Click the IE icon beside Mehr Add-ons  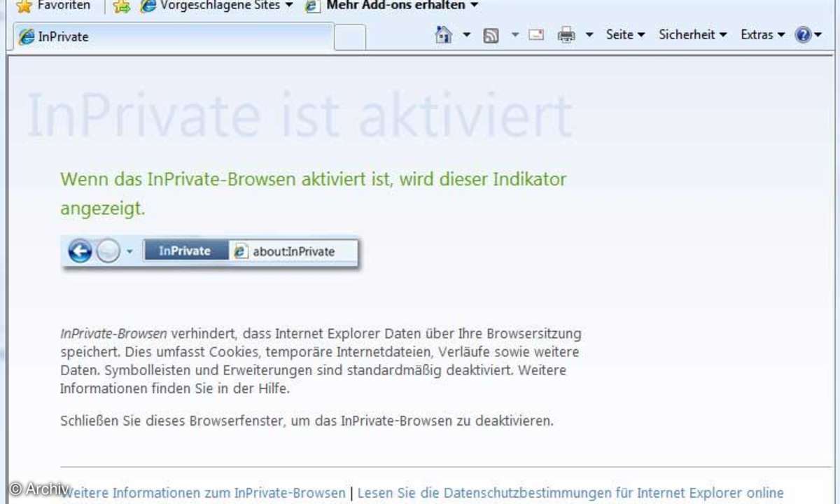pyautogui.click(x=313, y=6)
